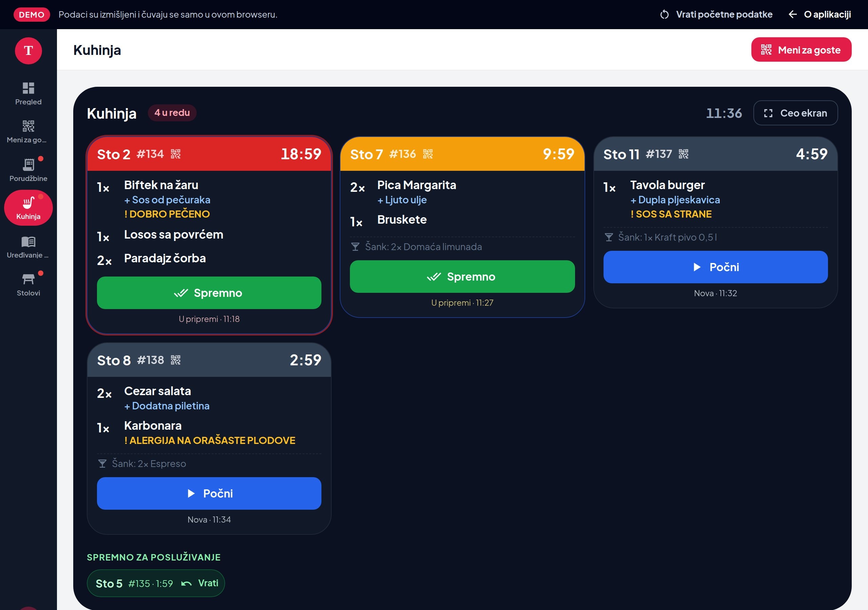Viewport: 868px width, 610px height.
Task: Click Vrati početne podatke reset link
Action: 716,14
